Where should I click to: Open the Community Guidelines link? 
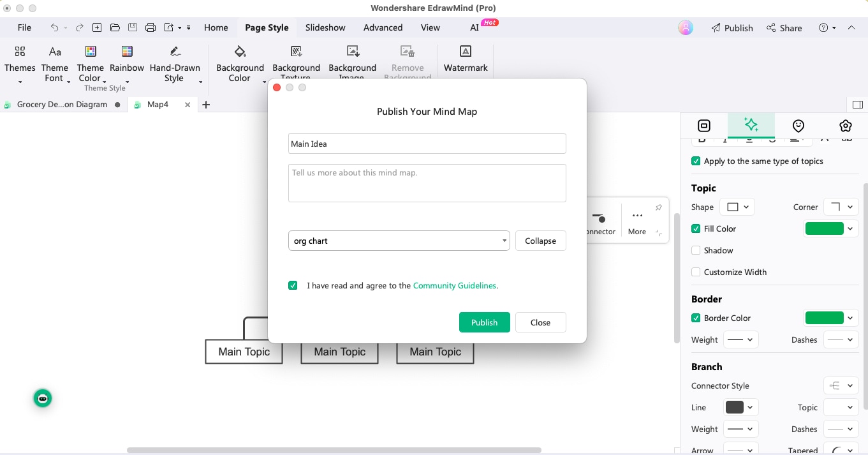[454, 286]
